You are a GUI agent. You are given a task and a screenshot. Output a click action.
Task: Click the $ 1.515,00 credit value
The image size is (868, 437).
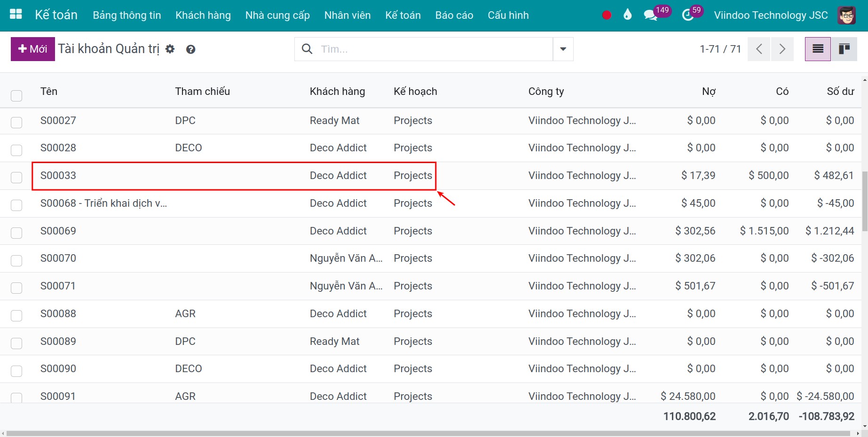764,231
